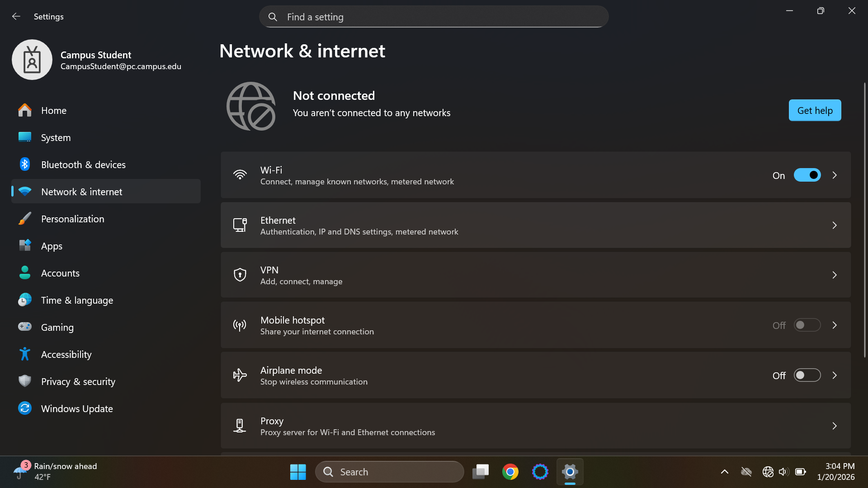This screenshot has height=488, width=868.
Task: Click the Get help button
Action: pyautogui.click(x=815, y=110)
